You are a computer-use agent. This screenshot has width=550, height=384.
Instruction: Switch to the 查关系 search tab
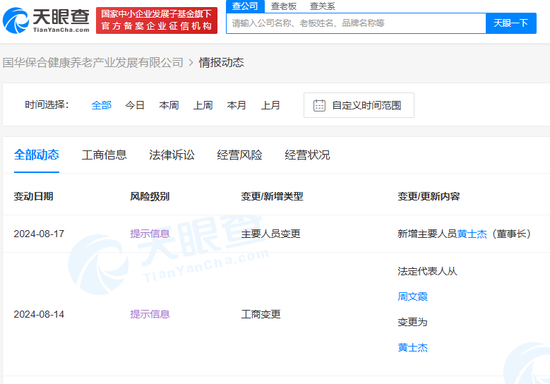[322, 6]
